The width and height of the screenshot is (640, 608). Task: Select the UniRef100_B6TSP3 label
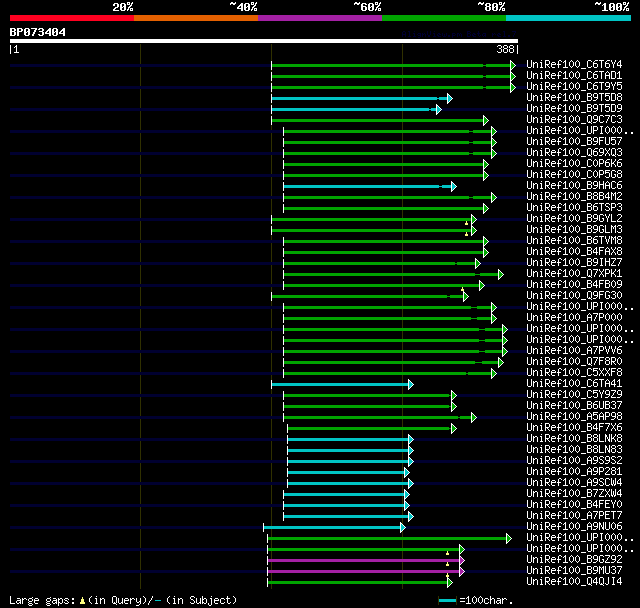574,208
